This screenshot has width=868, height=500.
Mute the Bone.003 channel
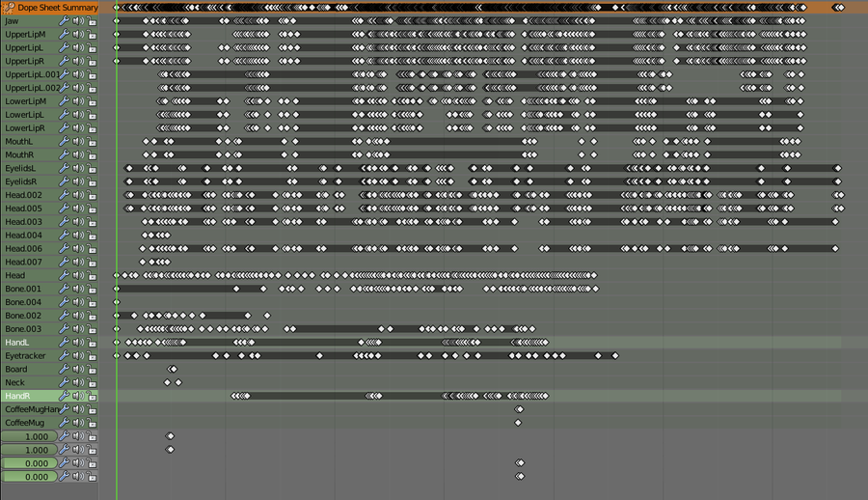coord(78,329)
